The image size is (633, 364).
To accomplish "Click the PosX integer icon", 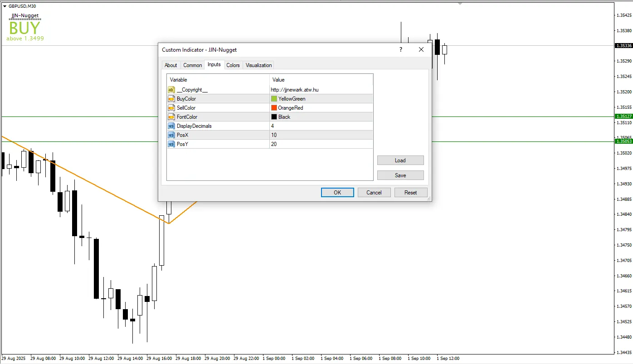I will pos(171,135).
